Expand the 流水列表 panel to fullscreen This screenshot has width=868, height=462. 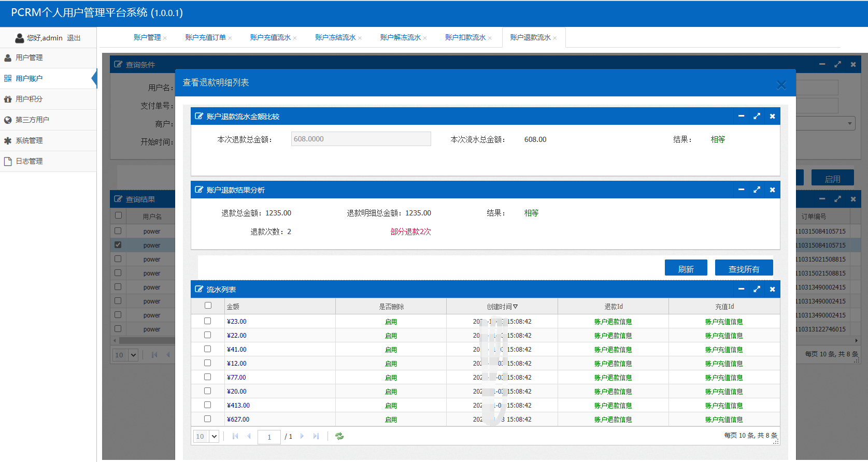coord(757,289)
